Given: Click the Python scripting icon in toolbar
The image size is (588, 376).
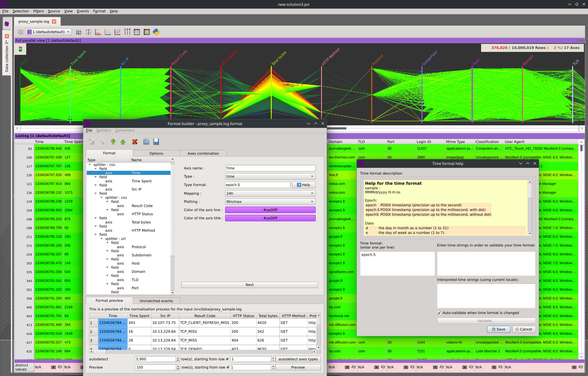Looking at the screenshot, I should (156, 32).
